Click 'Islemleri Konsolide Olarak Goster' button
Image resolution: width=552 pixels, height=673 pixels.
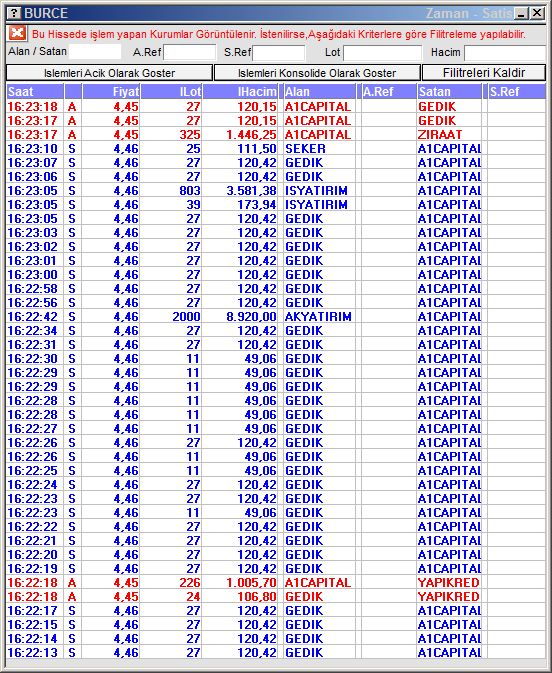pos(317,73)
